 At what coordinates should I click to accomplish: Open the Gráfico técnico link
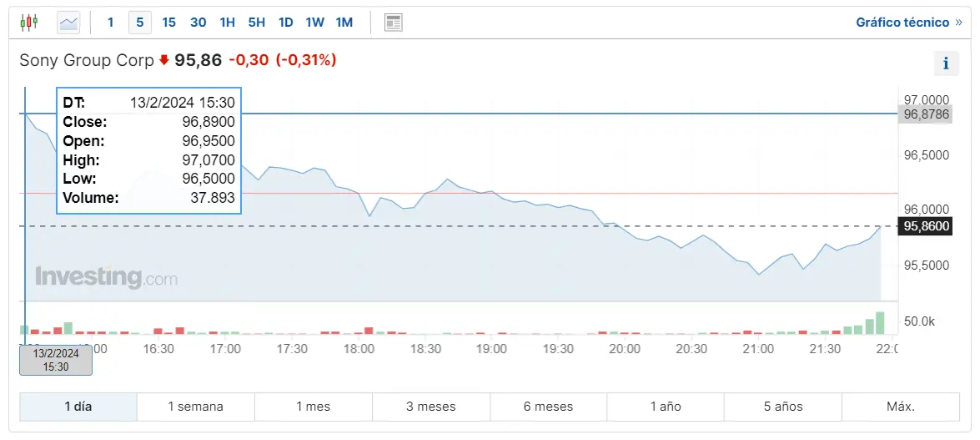tap(909, 23)
